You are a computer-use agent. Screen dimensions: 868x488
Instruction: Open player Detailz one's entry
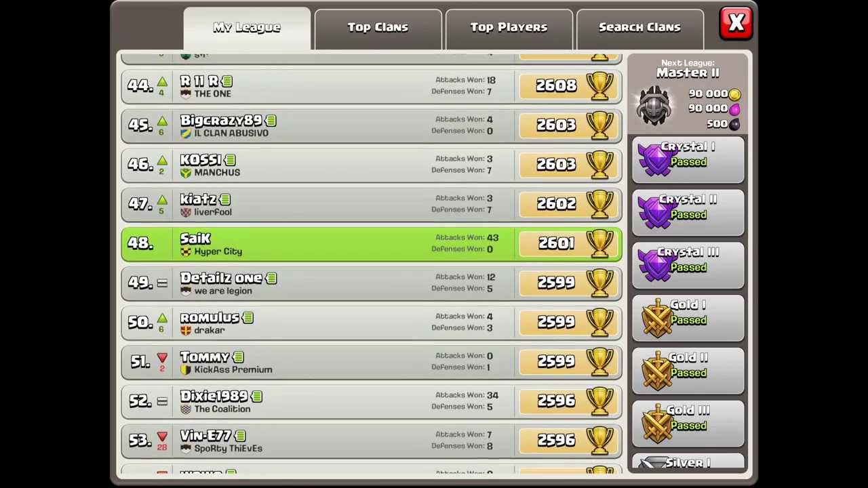coord(372,283)
